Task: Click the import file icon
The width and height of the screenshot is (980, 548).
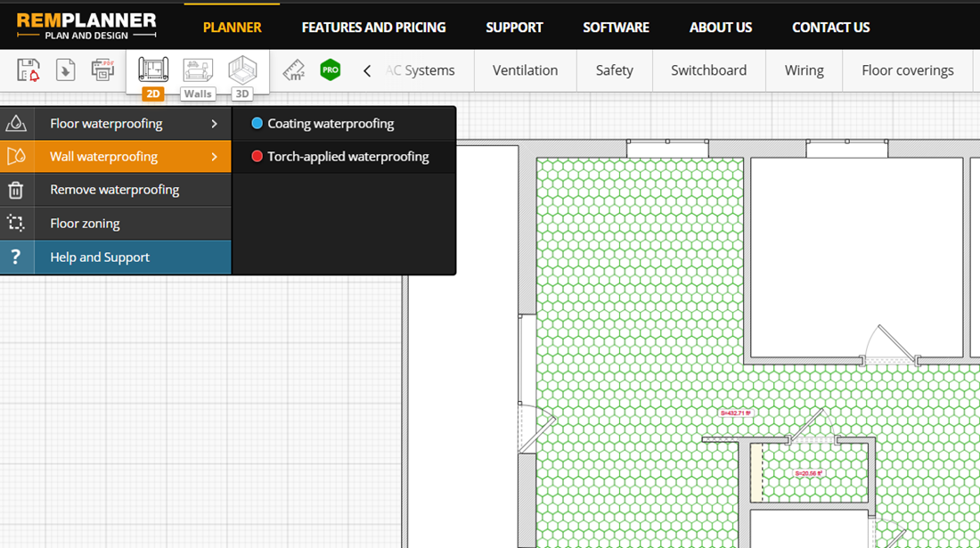Action: [x=65, y=70]
